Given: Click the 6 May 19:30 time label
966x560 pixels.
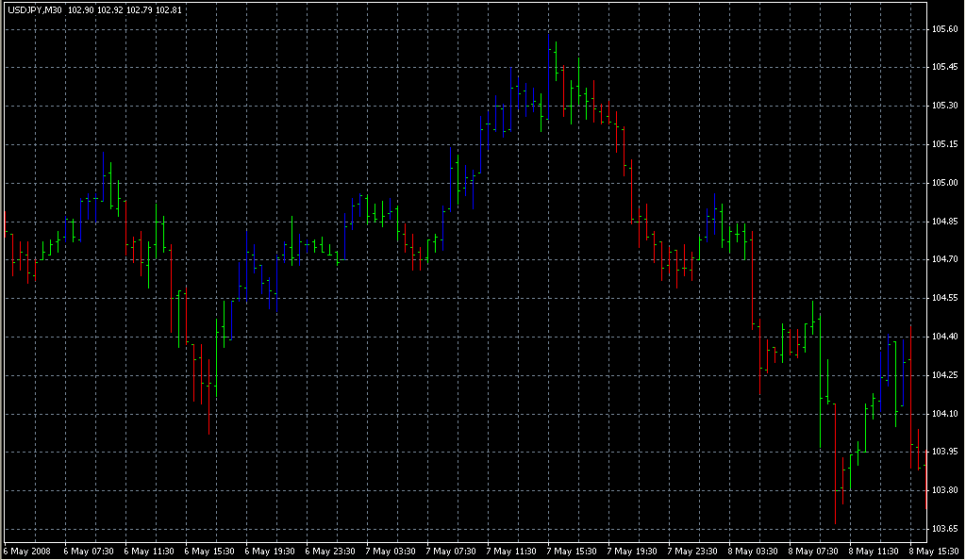Looking at the screenshot, I should coord(270,552).
